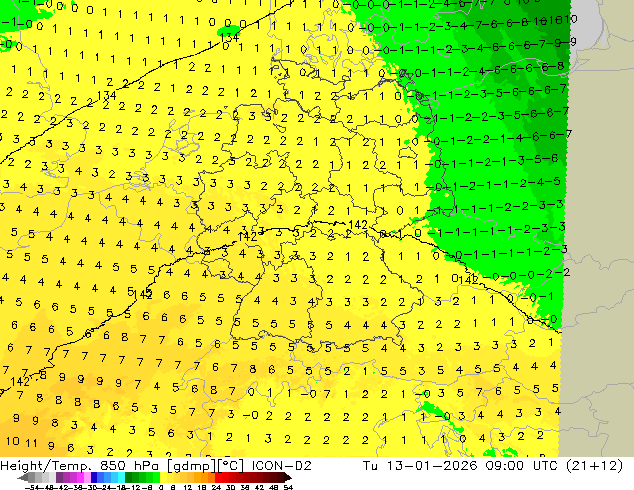Click the bright red swatch in the legend
The height and width of the screenshot is (490, 634).
[x=218, y=477]
